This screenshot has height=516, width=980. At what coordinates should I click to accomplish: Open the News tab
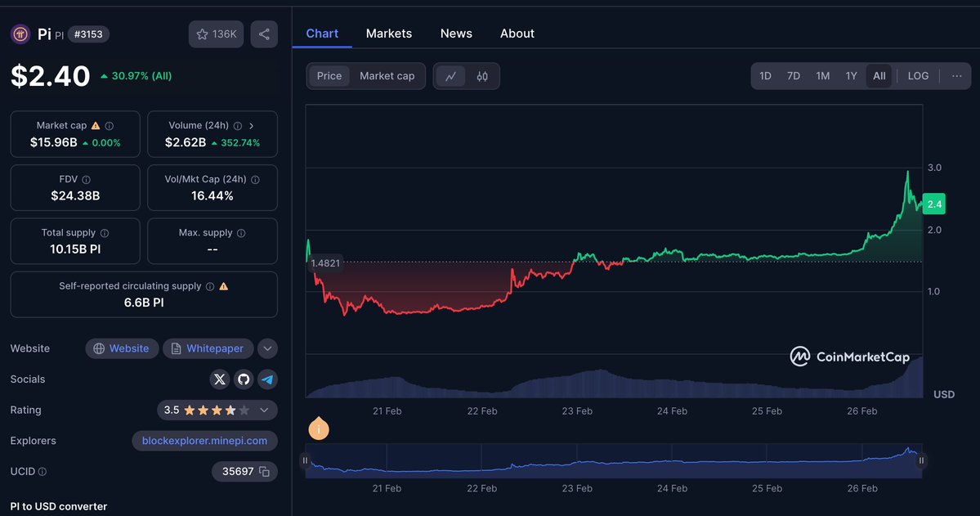[x=456, y=34]
